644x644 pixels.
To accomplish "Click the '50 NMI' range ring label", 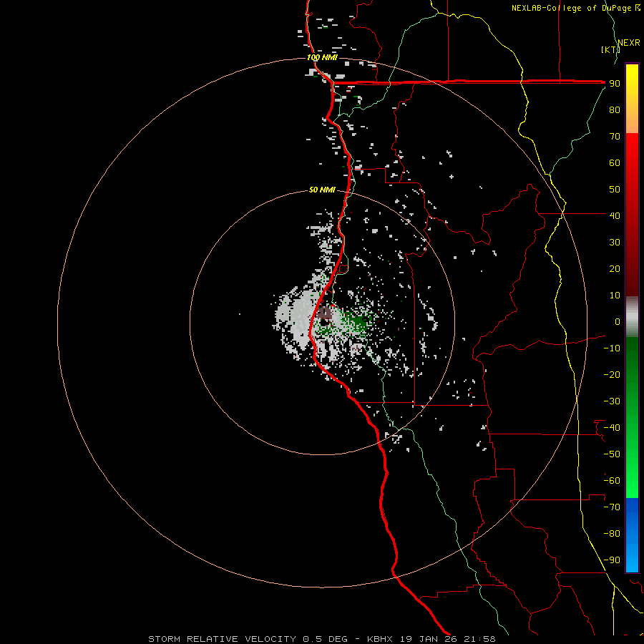I will (x=322, y=190).
